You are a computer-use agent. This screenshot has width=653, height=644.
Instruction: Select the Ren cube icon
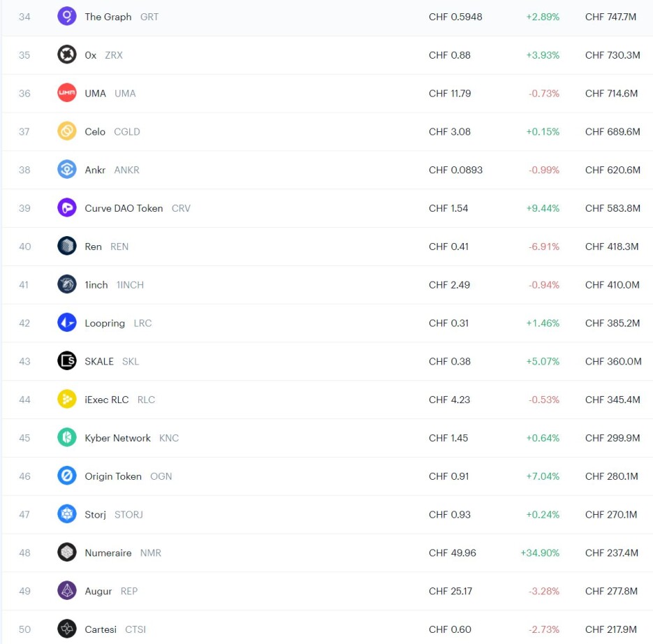(x=66, y=246)
